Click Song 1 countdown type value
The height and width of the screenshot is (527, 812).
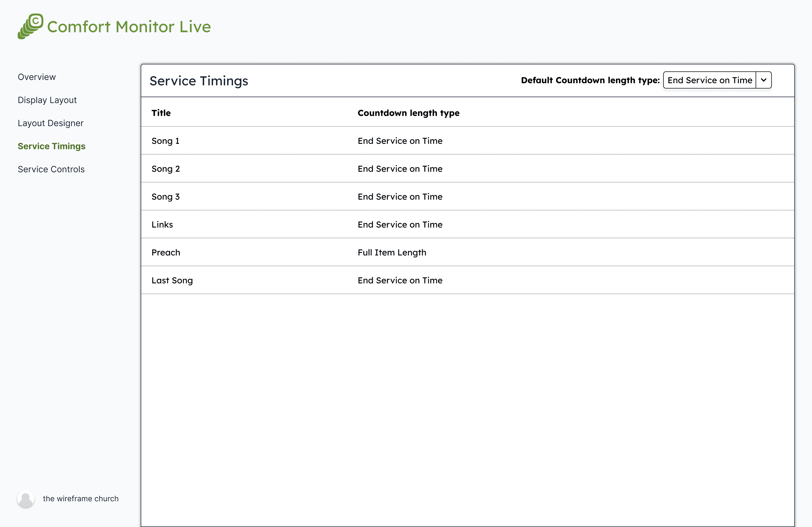point(400,141)
